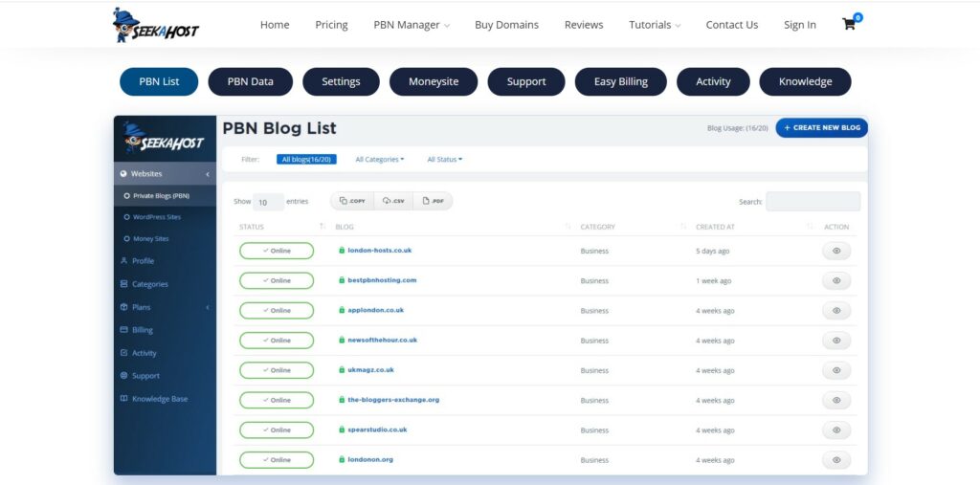This screenshot has height=485, width=980.
Task: Export table as PDF
Action: pos(433,201)
